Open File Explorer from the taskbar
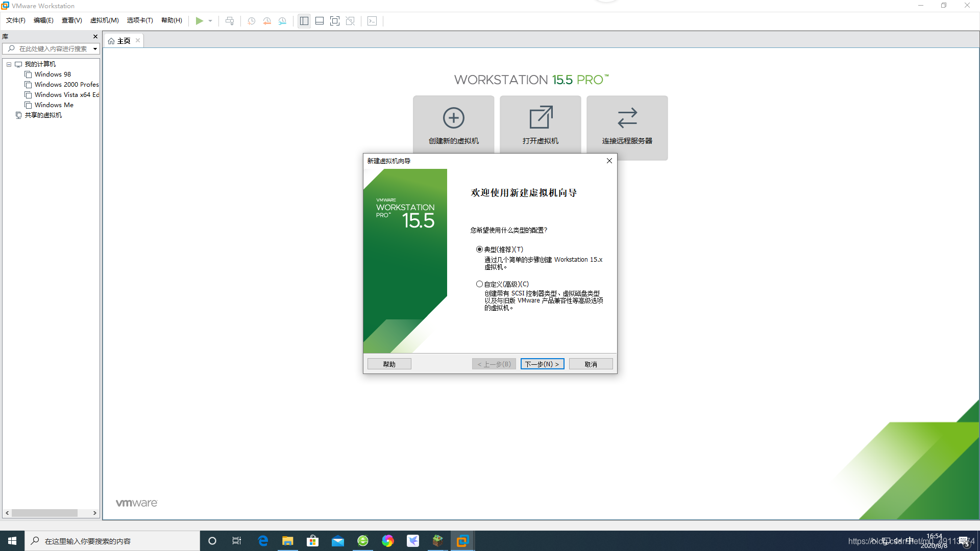The image size is (980, 551). pos(288,541)
